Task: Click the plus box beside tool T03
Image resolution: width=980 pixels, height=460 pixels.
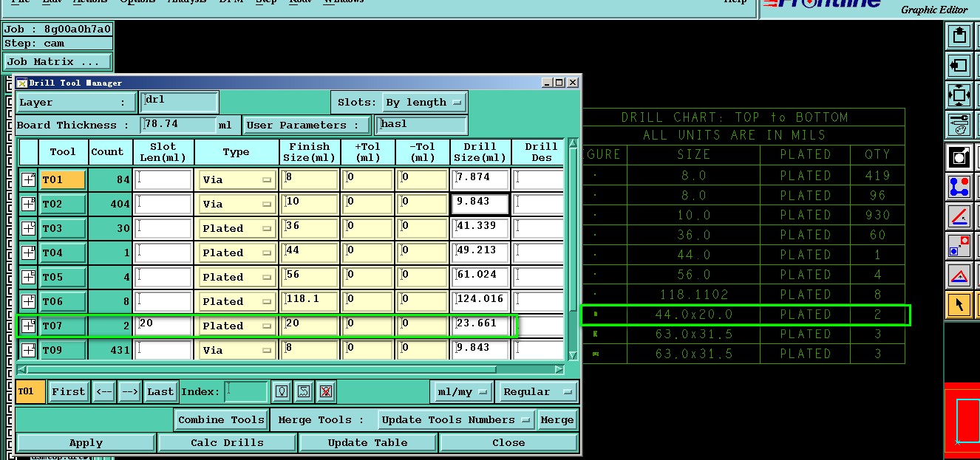Action: [x=28, y=228]
